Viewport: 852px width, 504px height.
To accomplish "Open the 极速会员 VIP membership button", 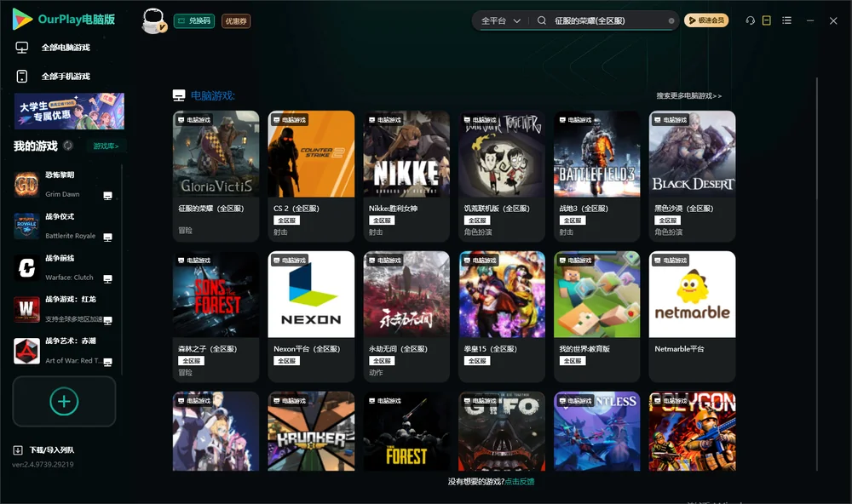I will click(706, 20).
